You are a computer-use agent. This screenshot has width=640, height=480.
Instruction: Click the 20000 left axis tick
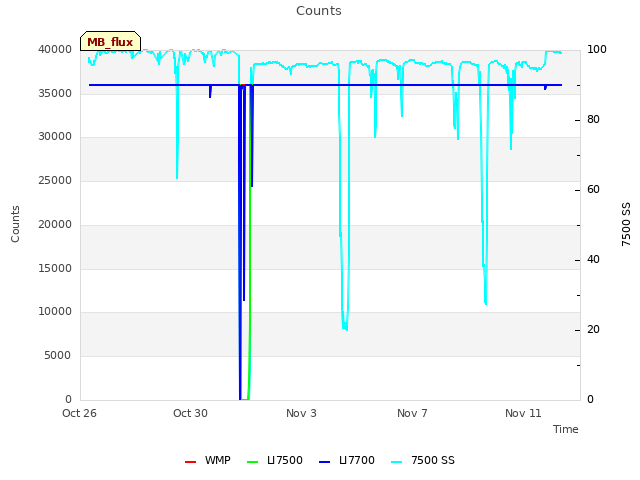coord(55,224)
